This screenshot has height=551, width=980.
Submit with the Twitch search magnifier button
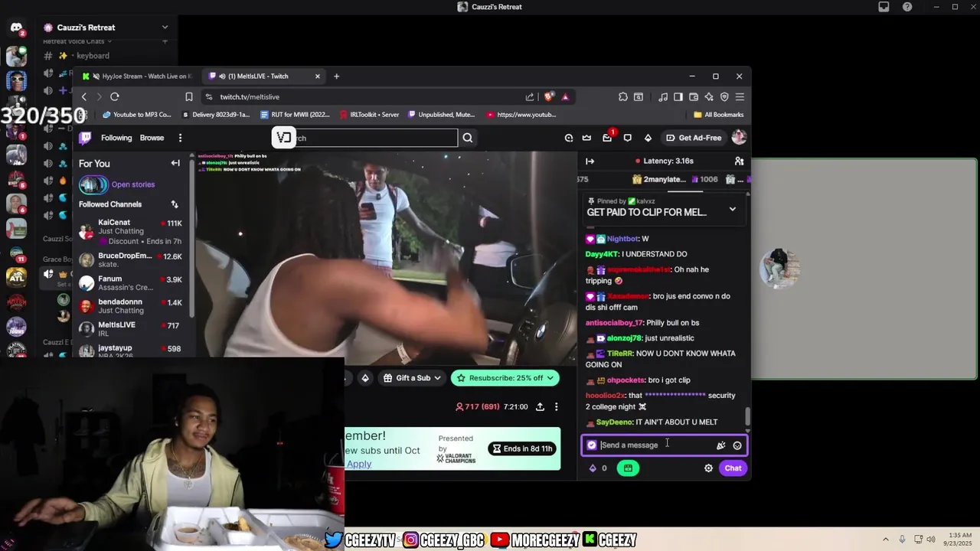[x=468, y=138]
